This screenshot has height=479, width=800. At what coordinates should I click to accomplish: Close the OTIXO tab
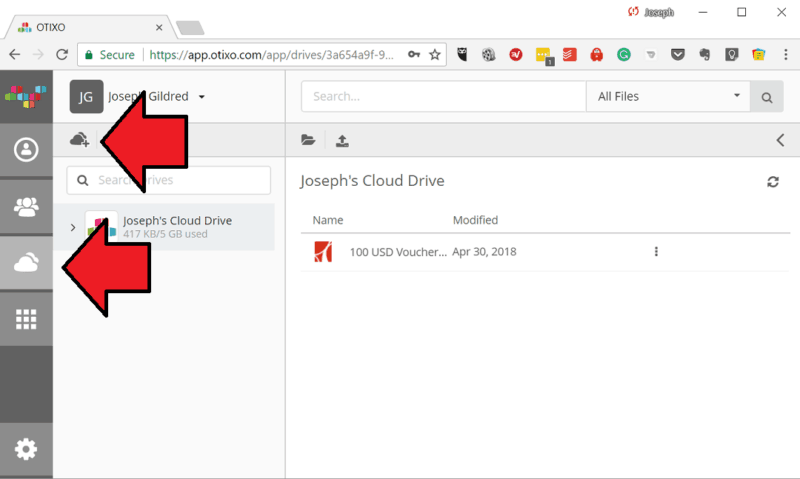[159, 28]
